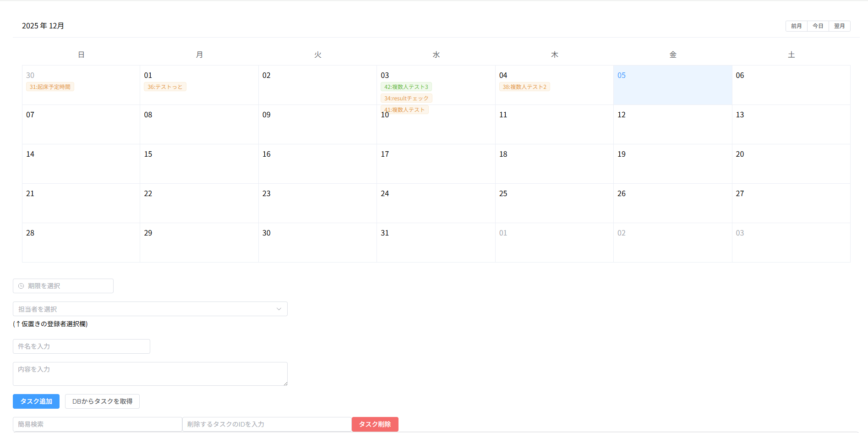
Task: Click the 簡易検索 search field
Action: pyautogui.click(x=97, y=424)
